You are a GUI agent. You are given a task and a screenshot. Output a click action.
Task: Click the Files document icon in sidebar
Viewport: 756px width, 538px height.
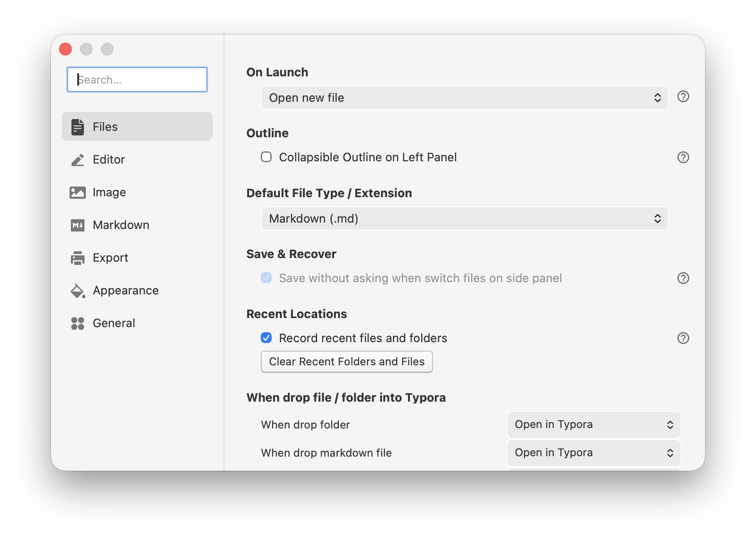78,126
